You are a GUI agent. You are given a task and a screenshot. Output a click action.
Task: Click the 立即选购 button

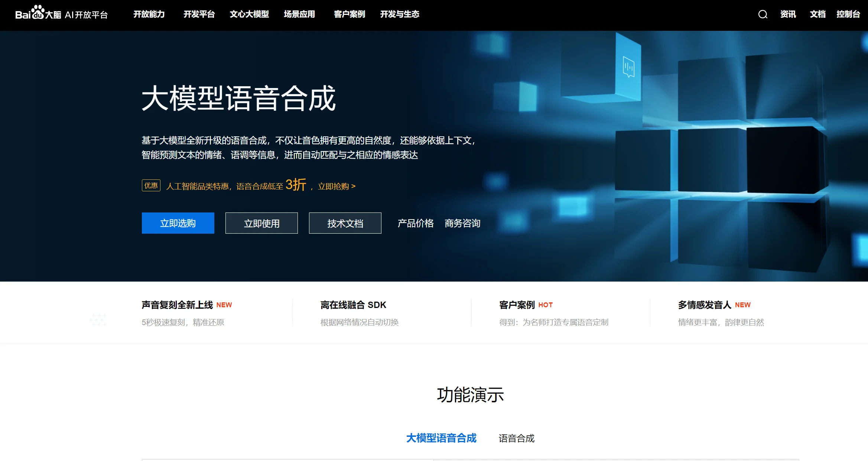pyautogui.click(x=178, y=223)
